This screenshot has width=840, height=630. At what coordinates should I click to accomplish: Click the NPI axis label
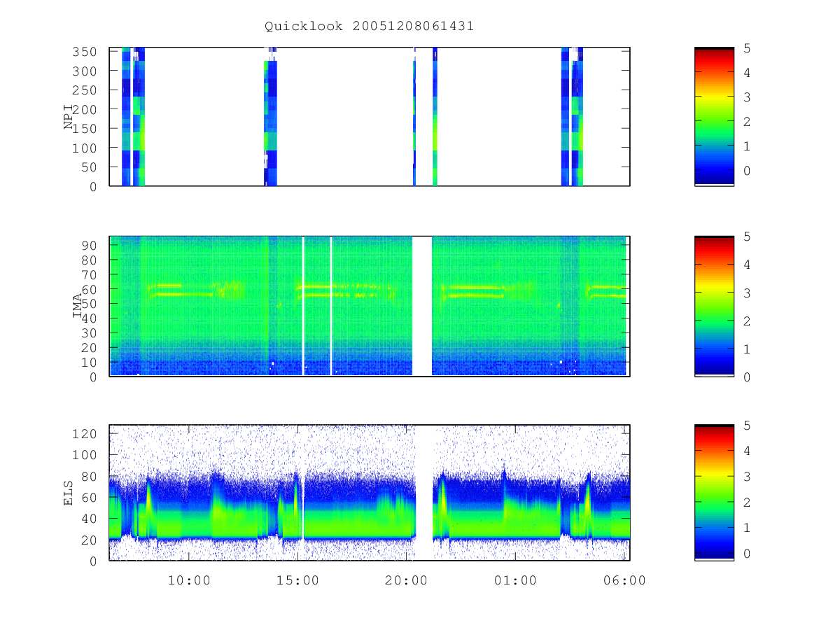pos(69,117)
